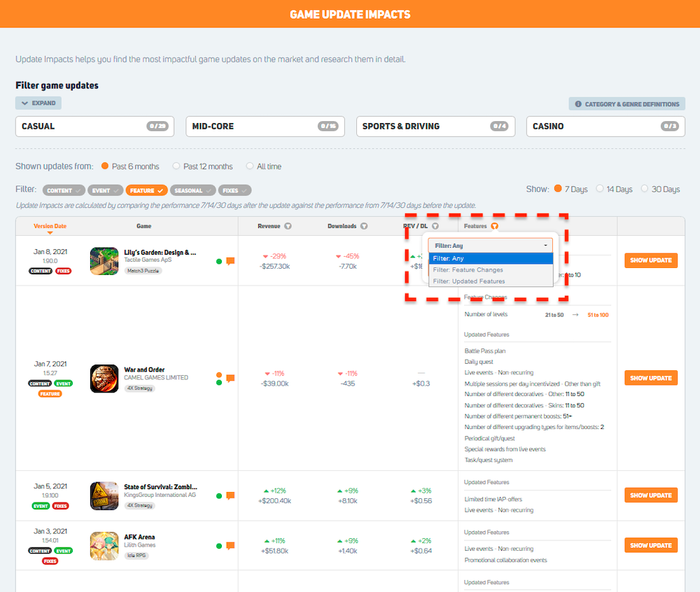The height and width of the screenshot is (592, 700).
Task: Open the Lily's Garden game icon
Action: (104, 261)
